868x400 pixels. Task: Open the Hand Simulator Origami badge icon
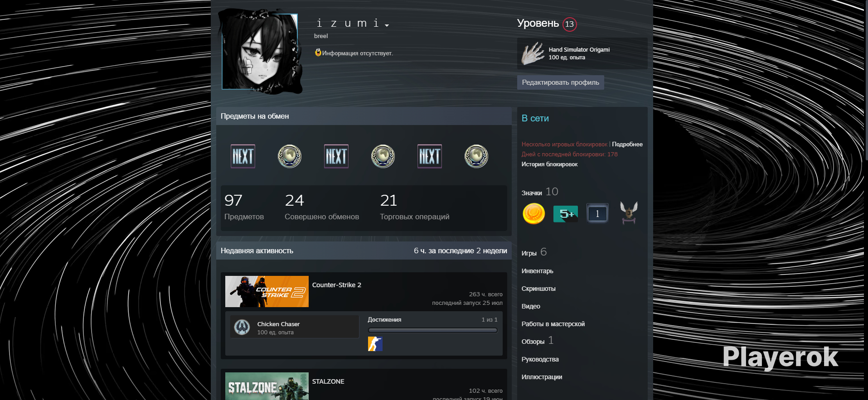coord(533,53)
